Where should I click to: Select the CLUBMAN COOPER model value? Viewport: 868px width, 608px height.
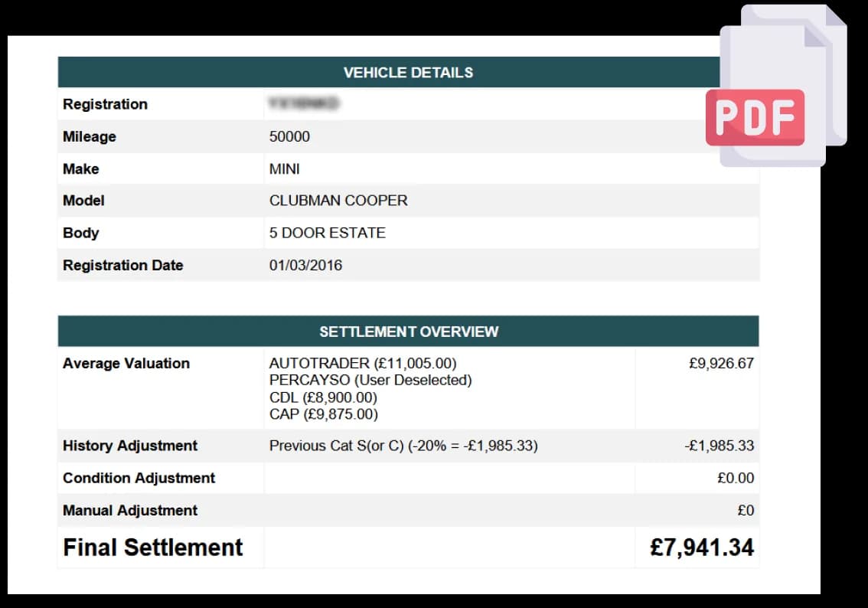pos(338,201)
